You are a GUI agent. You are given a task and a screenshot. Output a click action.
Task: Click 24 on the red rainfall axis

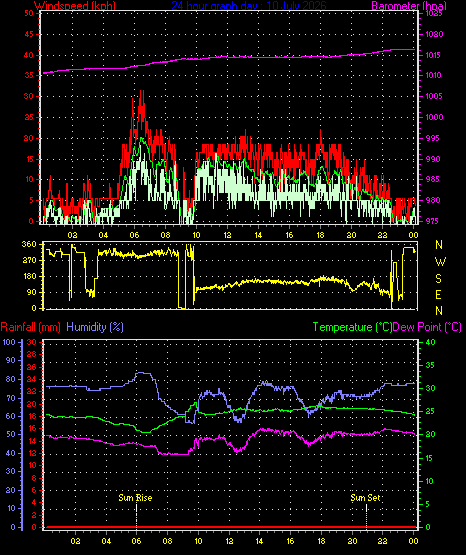(x=32, y=379)
